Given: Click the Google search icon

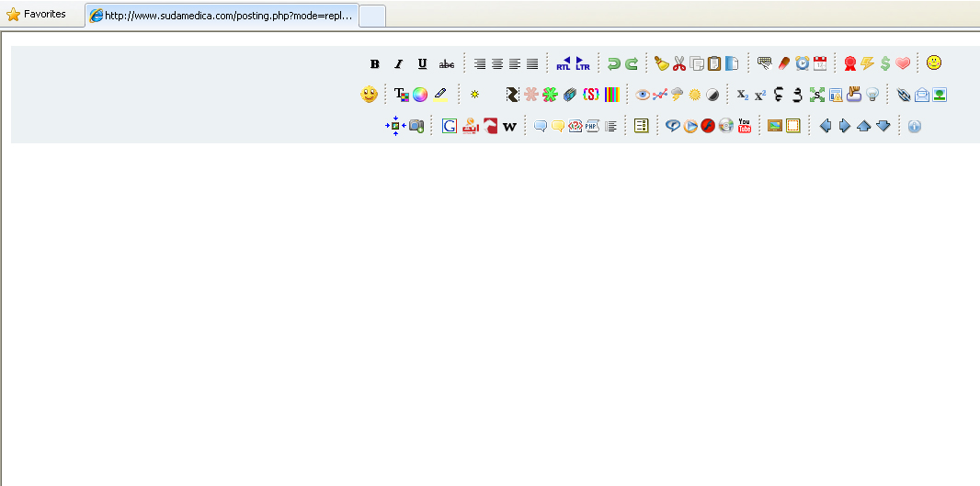Looking at the screenshot, I should pos(449,126).
